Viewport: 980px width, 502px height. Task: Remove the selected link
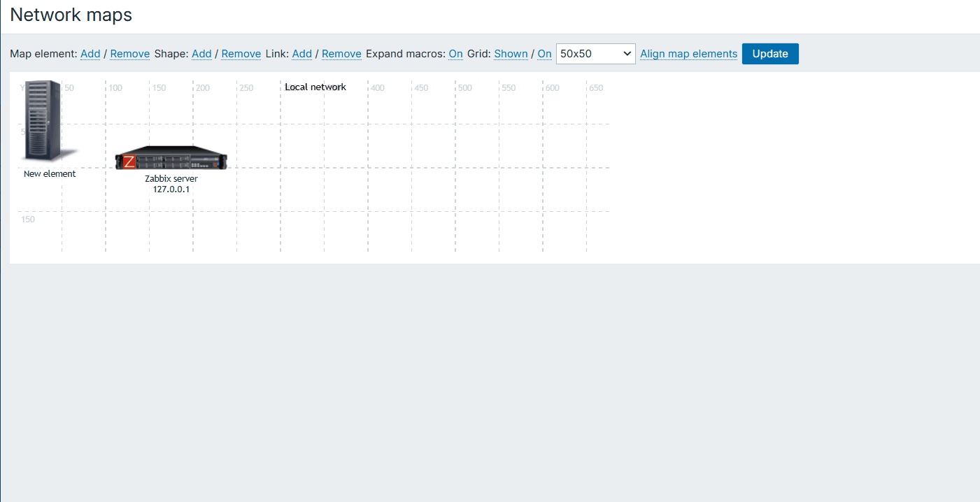[341, 54]
